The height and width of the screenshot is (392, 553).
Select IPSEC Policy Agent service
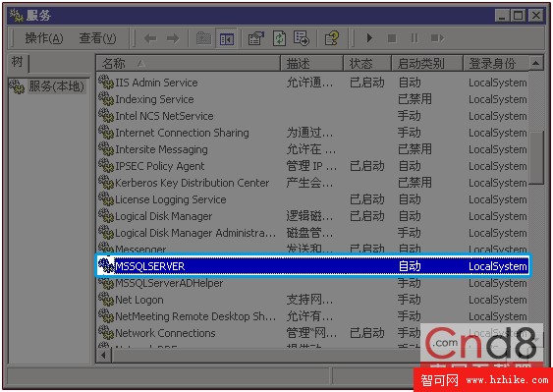tap(312, 166)
